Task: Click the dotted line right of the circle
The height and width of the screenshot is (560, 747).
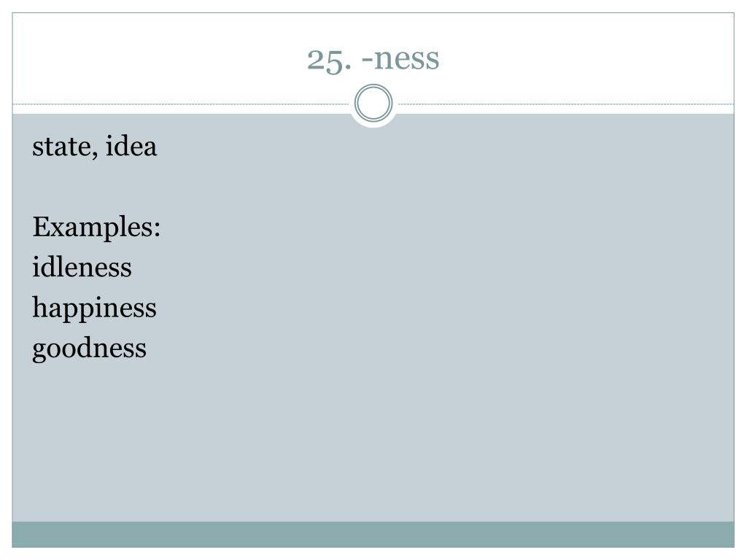Action: coord(566,104)
